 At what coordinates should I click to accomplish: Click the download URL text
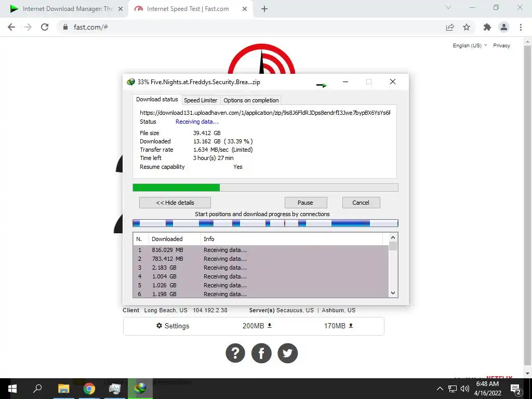(265, 113)
